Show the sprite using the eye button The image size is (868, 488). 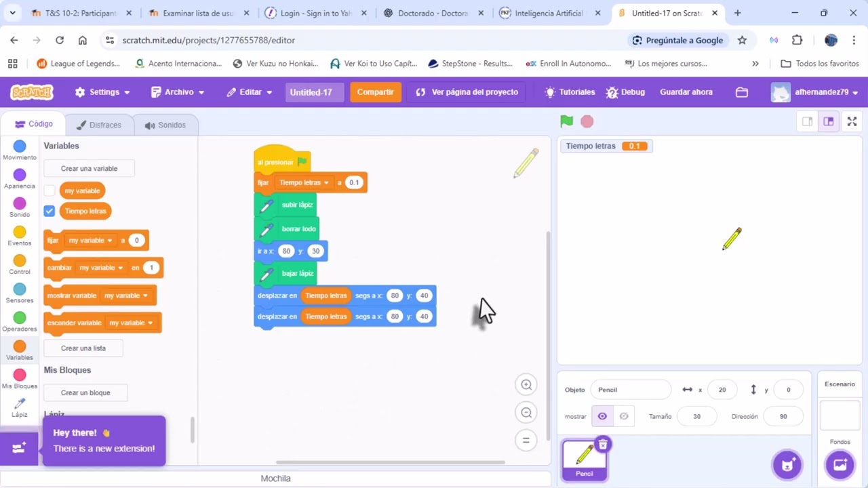tap(602, 416)
